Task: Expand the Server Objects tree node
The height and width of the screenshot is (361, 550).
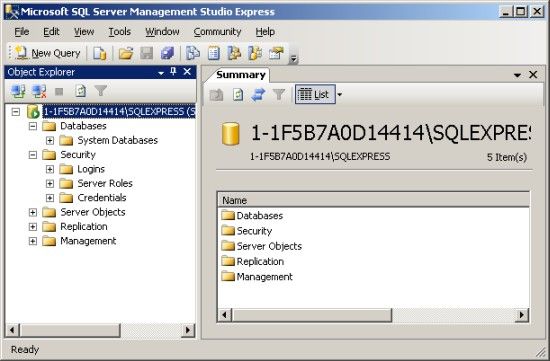Action: tap(33, 212)
